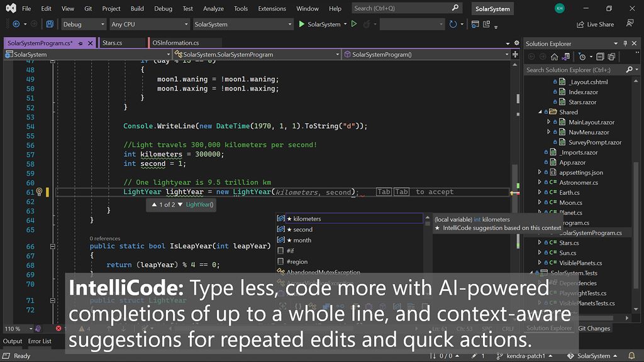Select second suggestion in IntelliSense list
This screenshot has height=362, width=644.
350,229
